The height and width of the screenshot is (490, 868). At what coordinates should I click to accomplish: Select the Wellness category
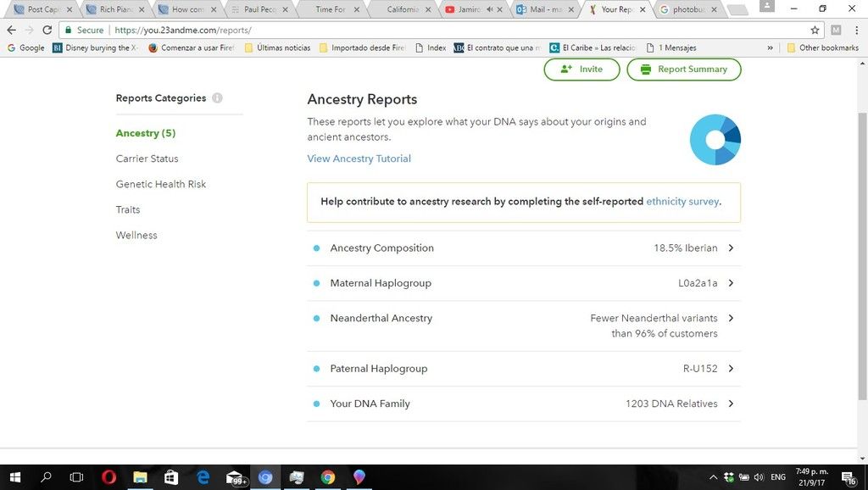point(136,235)
